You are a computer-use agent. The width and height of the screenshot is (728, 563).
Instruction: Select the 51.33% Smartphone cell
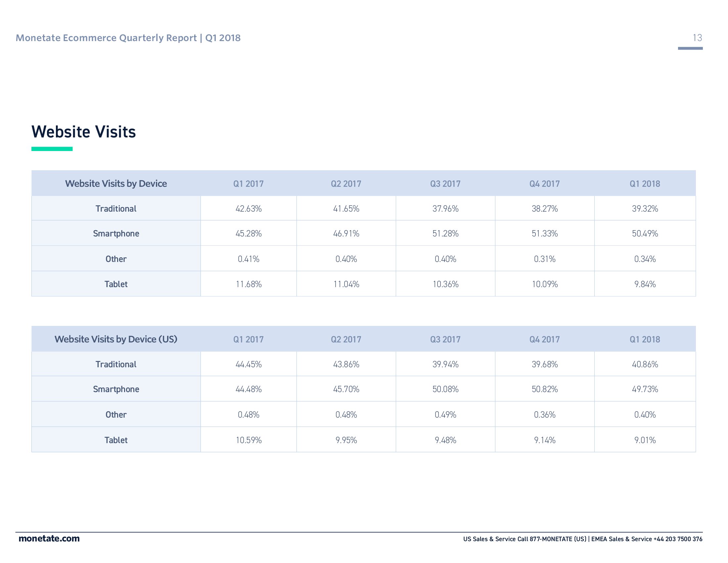pyautogui.click(x=544, y=233)
